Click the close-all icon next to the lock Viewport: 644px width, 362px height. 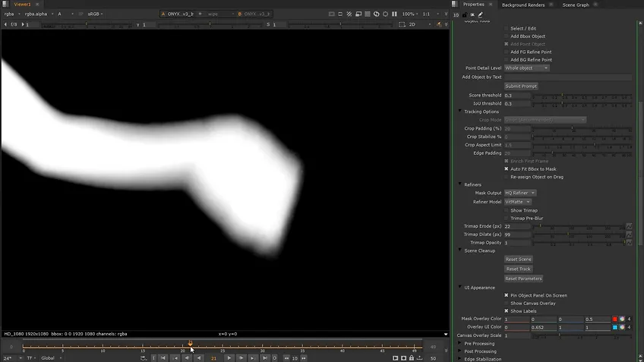click(472, 14)
